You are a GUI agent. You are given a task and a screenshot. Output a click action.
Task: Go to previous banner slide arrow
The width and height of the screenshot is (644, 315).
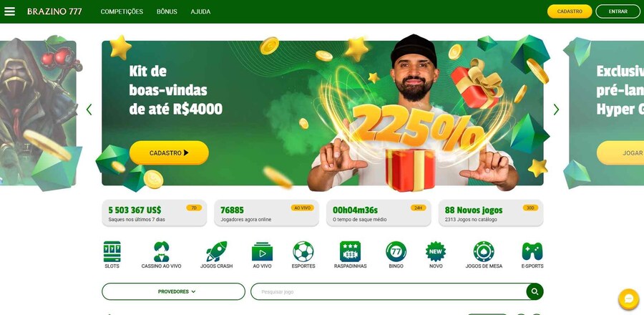(89, 110)
